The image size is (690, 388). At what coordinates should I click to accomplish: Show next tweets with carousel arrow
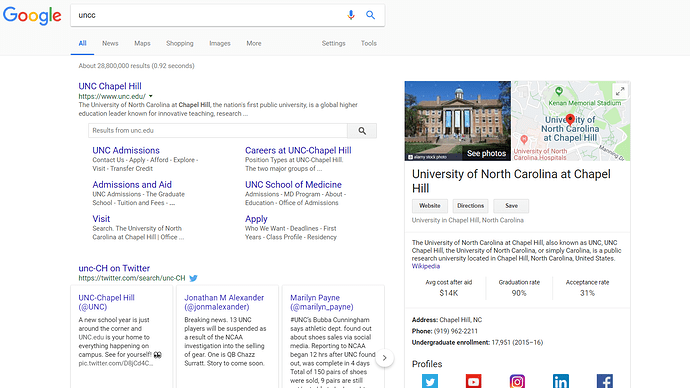click(x=384, y=358)
